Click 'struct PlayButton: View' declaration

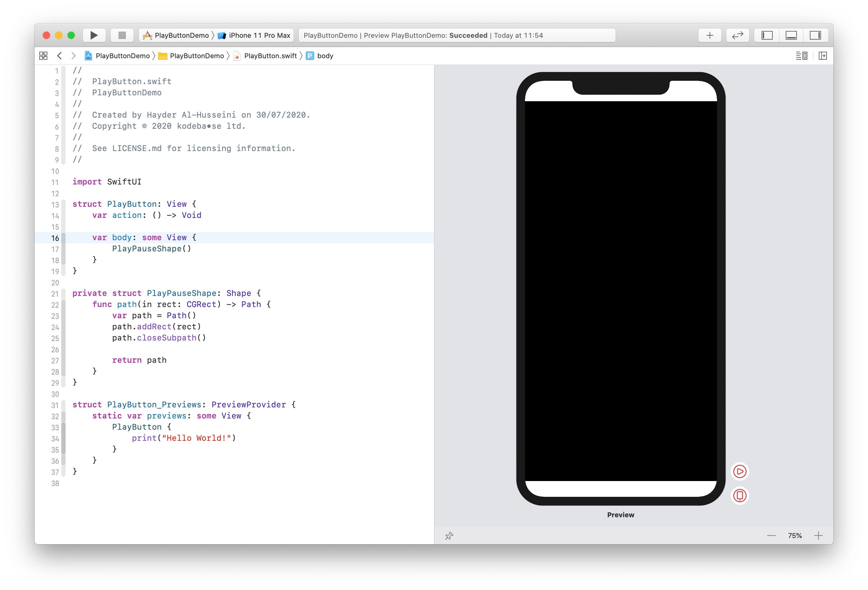(x=134, y=204)
